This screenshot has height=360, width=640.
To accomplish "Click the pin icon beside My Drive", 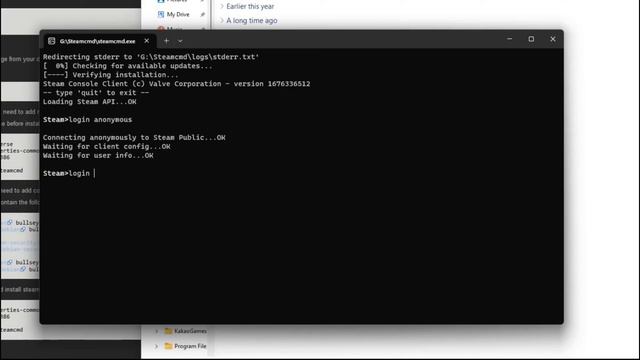I will pos(202,14).
